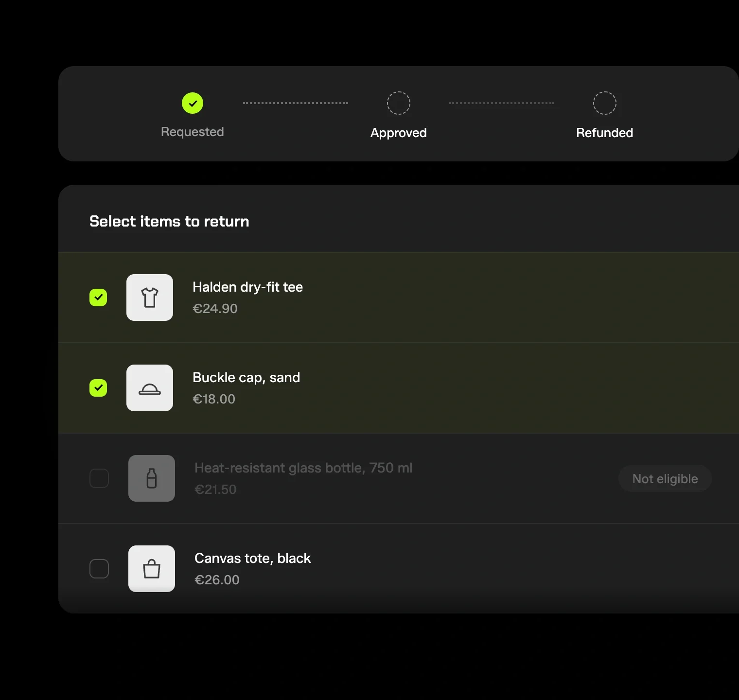Click Heat-resistant glass bottle, 750 ml name
Screen dimensions: 739x700
pos(303,468)
